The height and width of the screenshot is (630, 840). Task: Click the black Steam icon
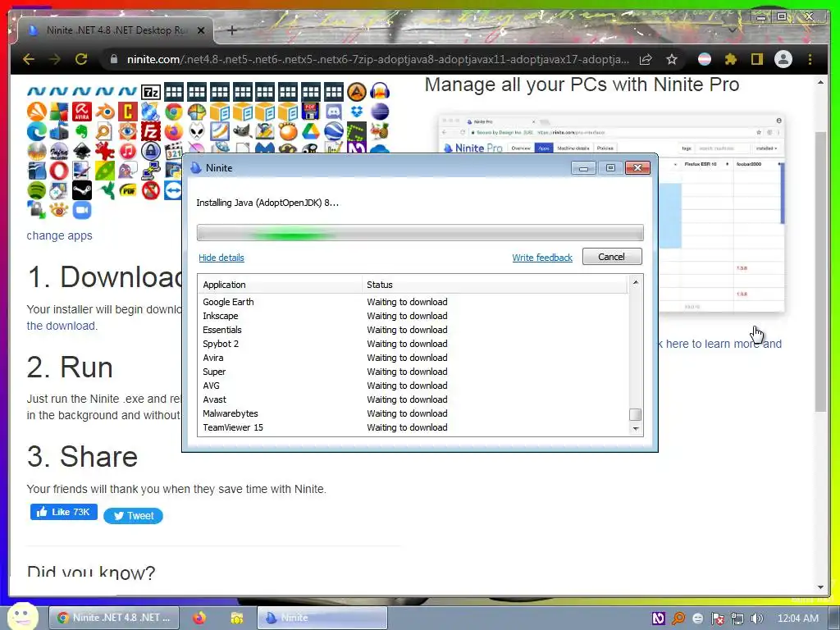[82, 190]
